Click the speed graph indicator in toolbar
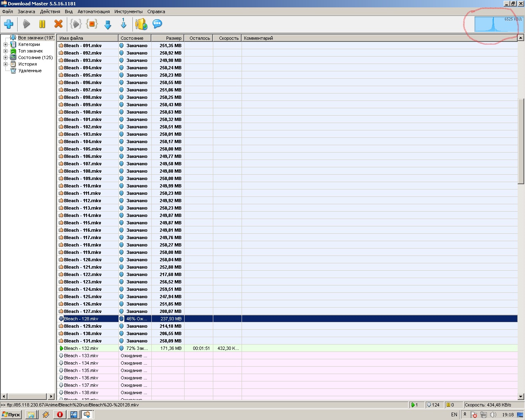The width and height of the screenshot is (525, 420). [x=498, y=24]
